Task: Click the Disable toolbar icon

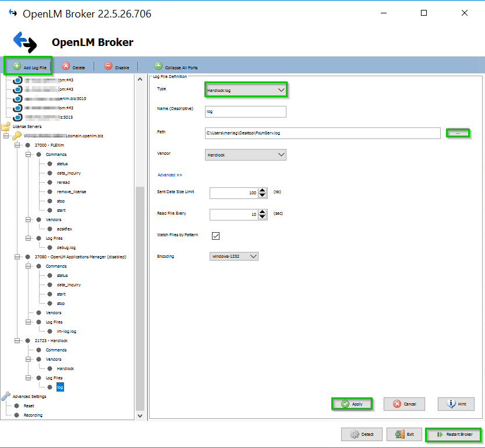Action: coord(108,67)
